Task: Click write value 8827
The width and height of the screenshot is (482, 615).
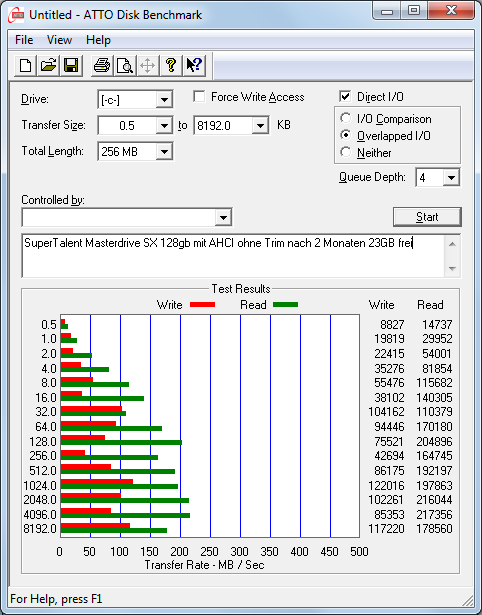Action: (392, 325)
